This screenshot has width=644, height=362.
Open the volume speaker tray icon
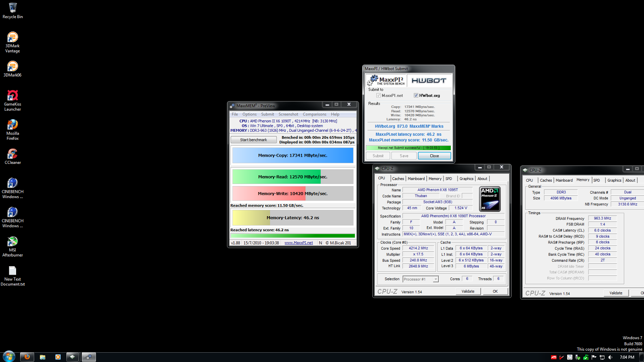click(x=610, y=357)
